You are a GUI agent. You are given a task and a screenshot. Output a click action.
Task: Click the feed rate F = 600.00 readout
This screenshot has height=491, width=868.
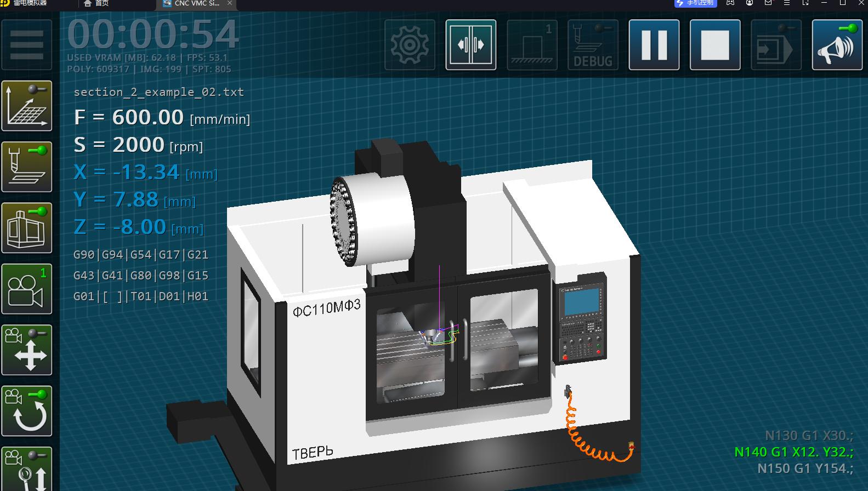point(162,117)
